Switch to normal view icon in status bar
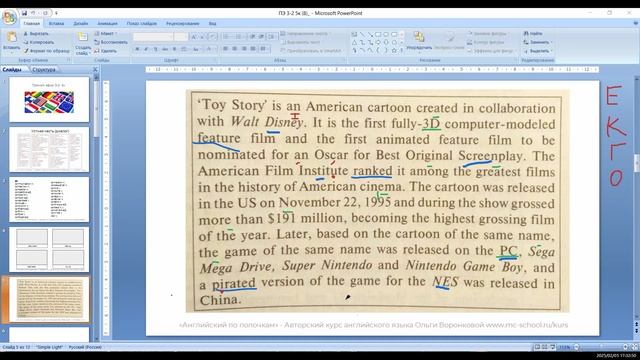This screenshot has width=640, height=360. [x=537, y=347]
